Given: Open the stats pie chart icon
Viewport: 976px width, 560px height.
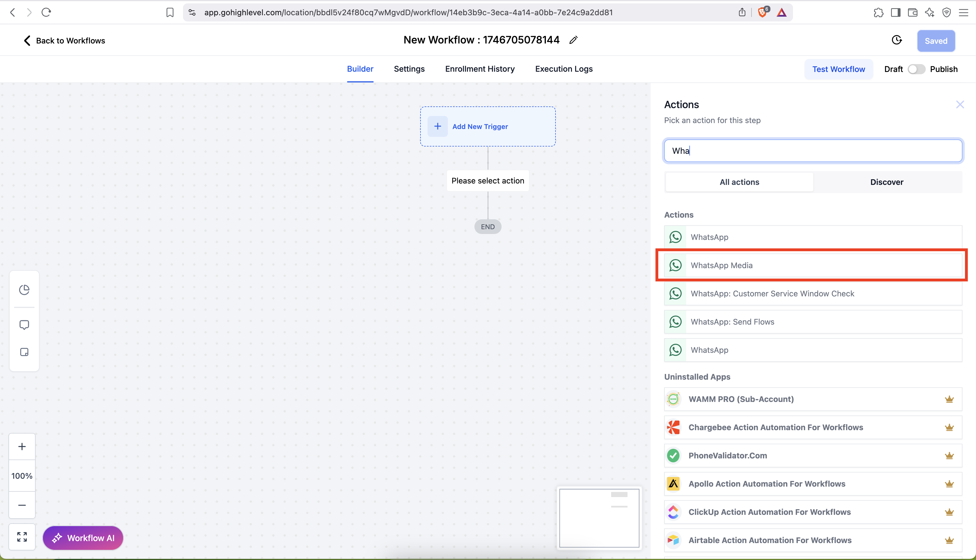Looking at the screenshot, I should click(x=24, y=290).
